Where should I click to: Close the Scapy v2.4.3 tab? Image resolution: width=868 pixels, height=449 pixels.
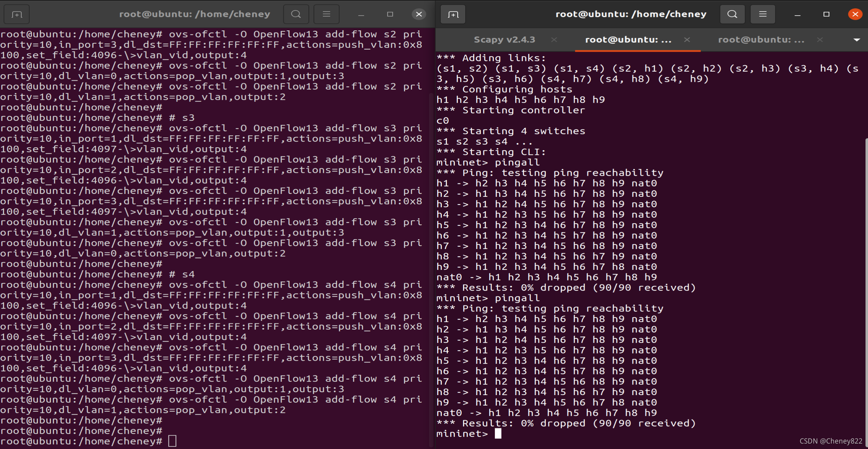coord(554,40)
